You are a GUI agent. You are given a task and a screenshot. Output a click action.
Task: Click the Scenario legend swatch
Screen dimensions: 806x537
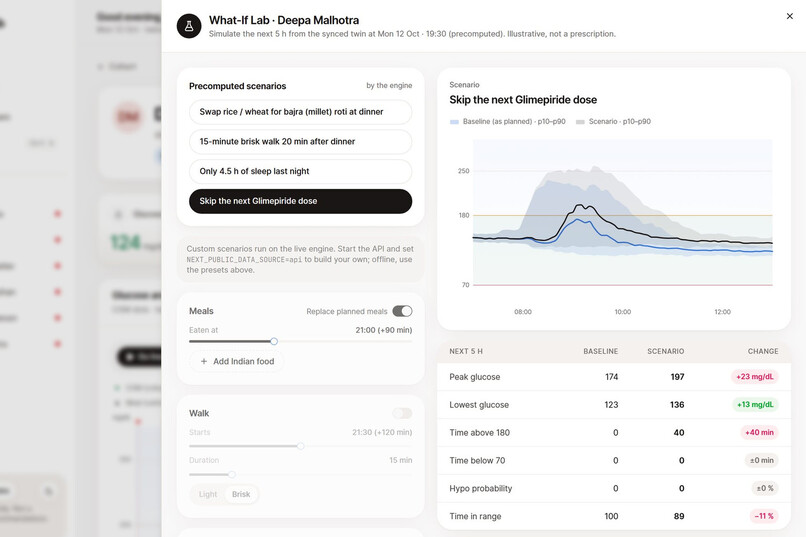click(x=580, y=122)
